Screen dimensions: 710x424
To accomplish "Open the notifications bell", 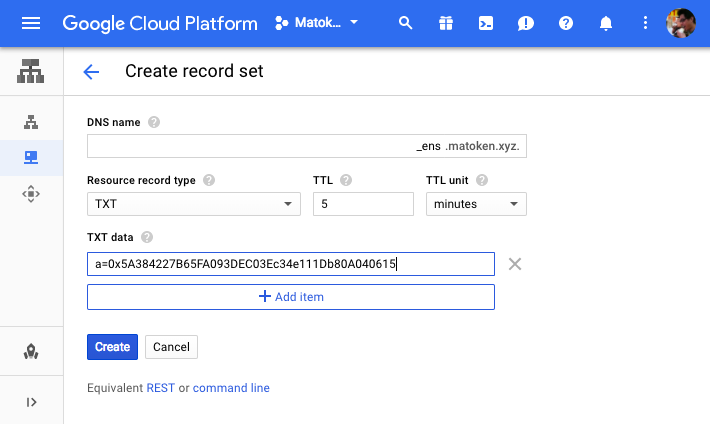I will 606,23.
